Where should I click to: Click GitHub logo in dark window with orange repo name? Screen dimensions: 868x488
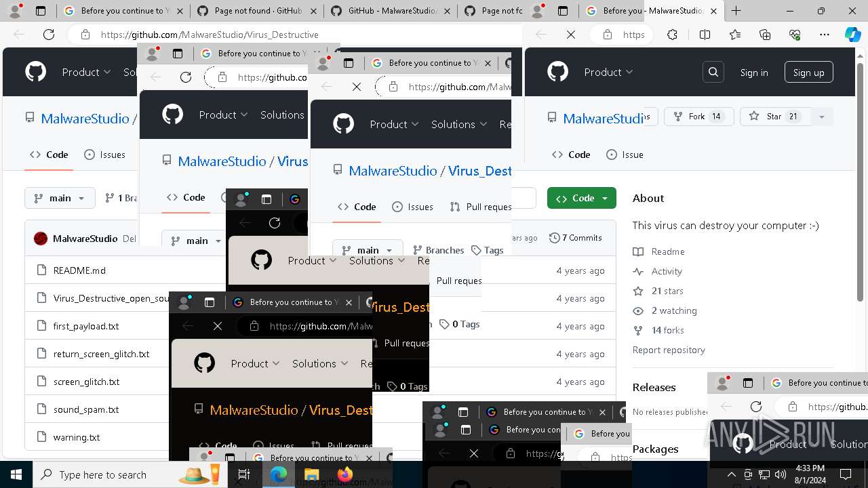(x=204, y=363)
